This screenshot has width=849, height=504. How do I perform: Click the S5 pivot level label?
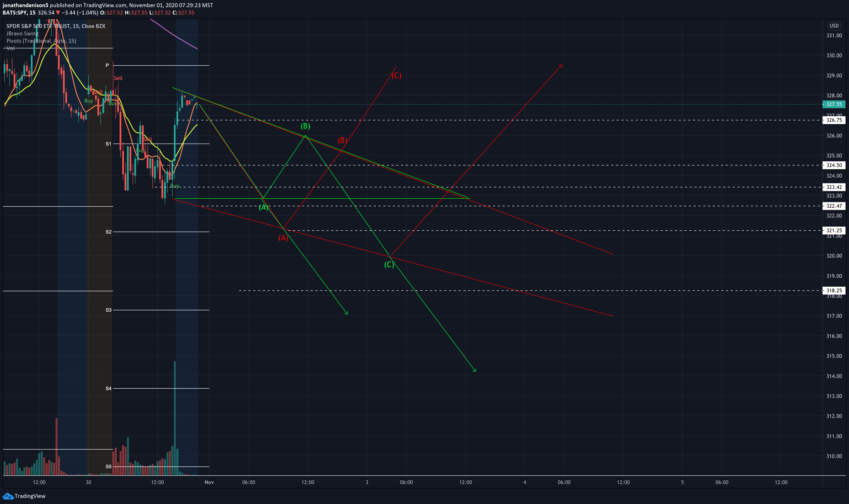coord(109,466)
